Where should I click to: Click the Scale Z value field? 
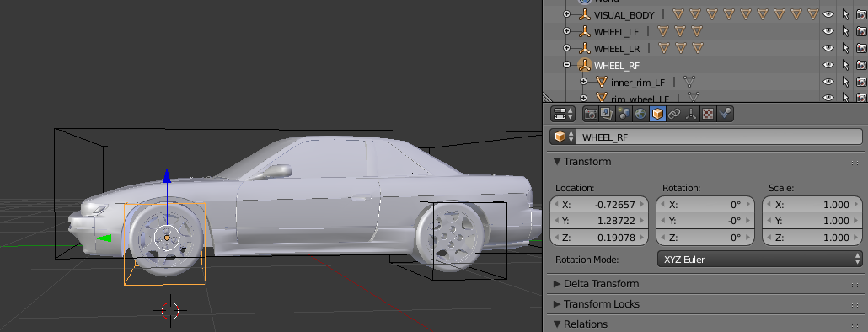pyautogui.click(x=812, y=238)
